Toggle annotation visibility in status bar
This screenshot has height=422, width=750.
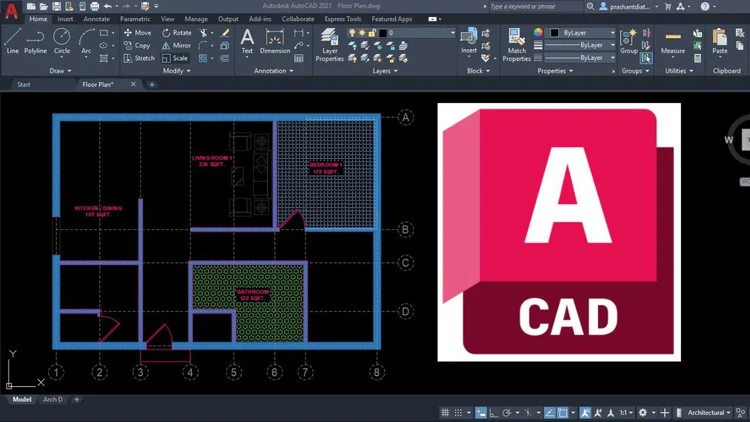(585, 412)
